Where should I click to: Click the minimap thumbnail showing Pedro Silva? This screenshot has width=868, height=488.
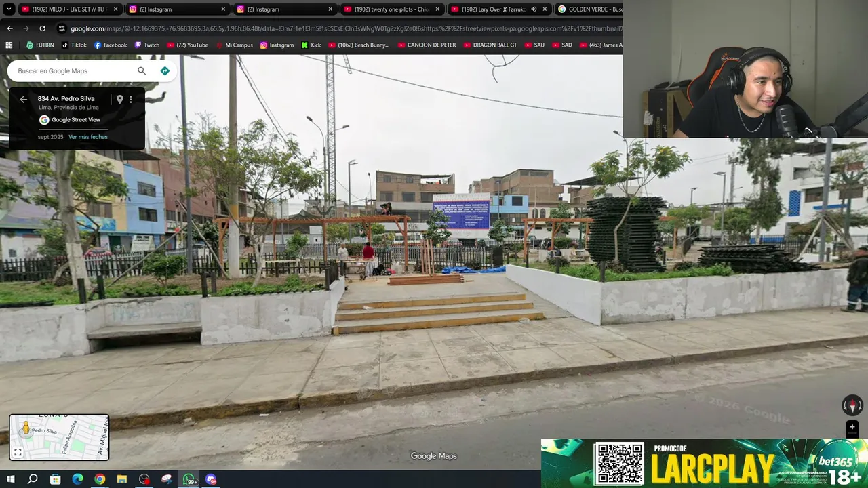(59, 437)
